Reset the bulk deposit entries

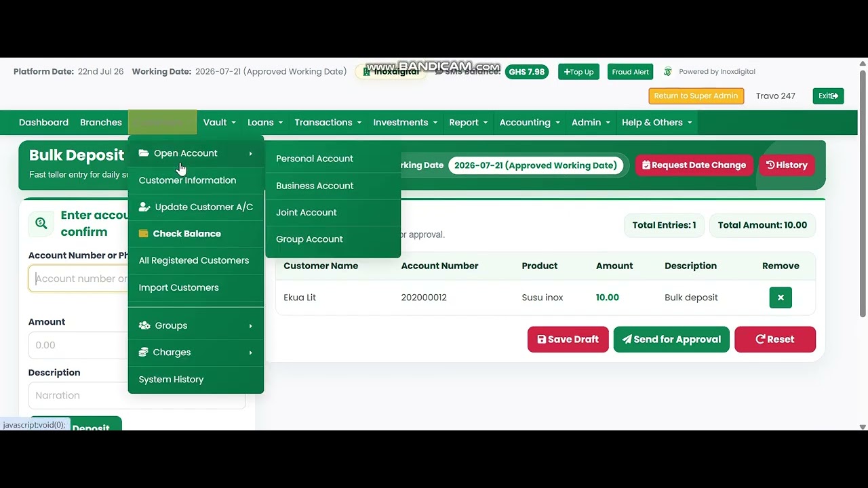pos(774,340)
